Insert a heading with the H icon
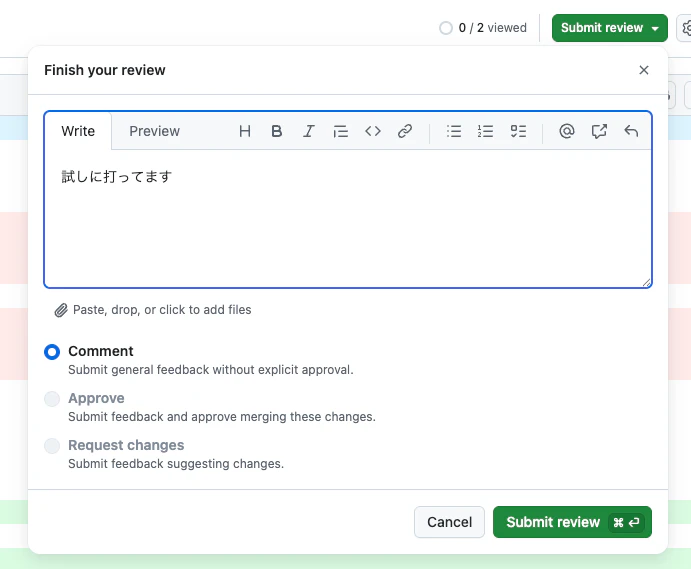Image resolution: width=691 pixels, height=569 pixels. click(245, 131)
